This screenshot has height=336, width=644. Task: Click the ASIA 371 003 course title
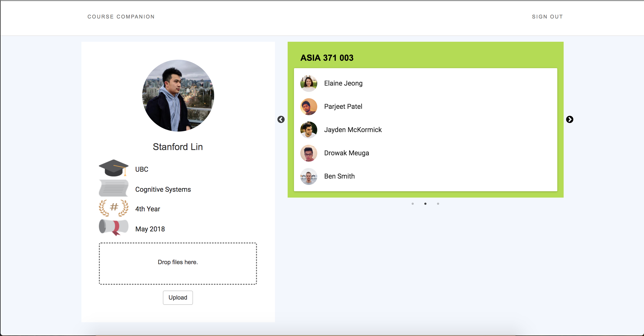pos(327,58)
